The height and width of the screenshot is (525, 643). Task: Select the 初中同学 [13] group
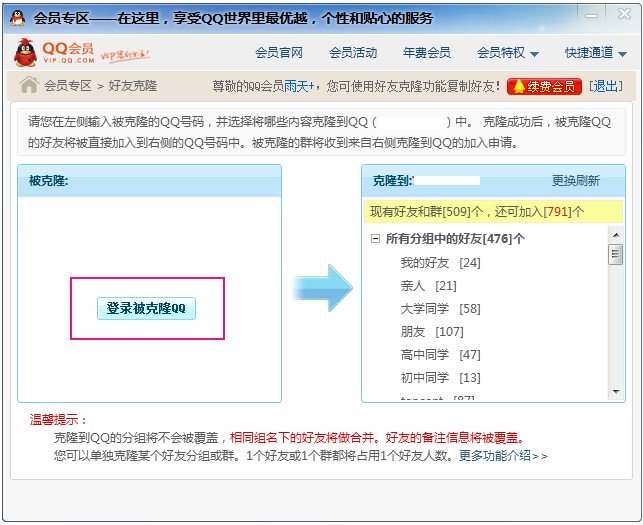(x=440, y=377)
